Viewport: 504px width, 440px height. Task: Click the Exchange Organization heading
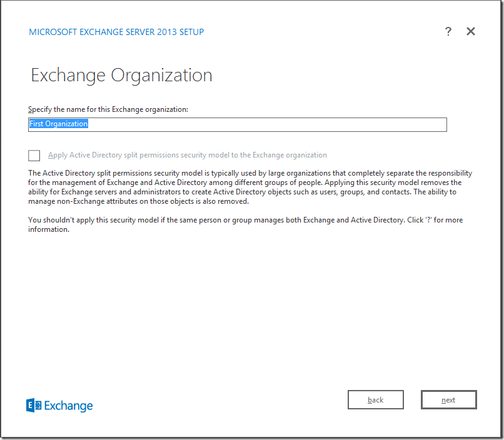[x=121, y=76]
